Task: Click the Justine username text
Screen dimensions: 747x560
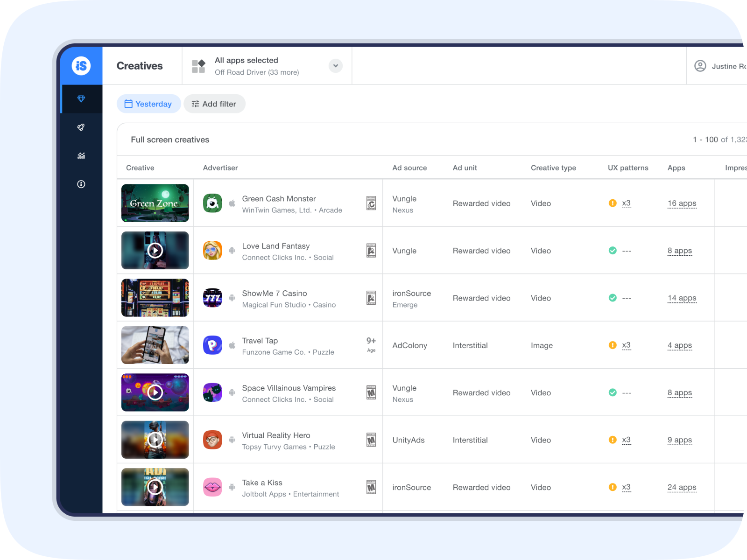Action: point(729,66)
